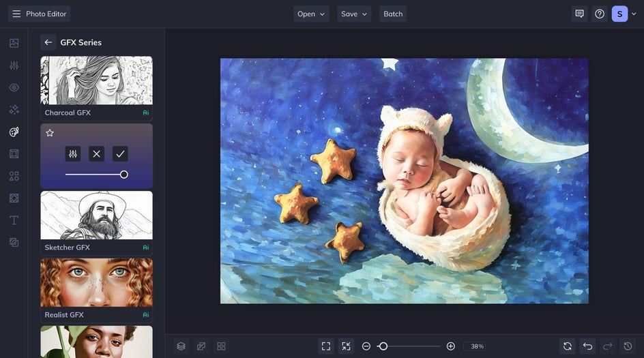Expand the Open dropdown
Image resolution: width=644 pixels, height=358 pixels.
click(311, 14)
